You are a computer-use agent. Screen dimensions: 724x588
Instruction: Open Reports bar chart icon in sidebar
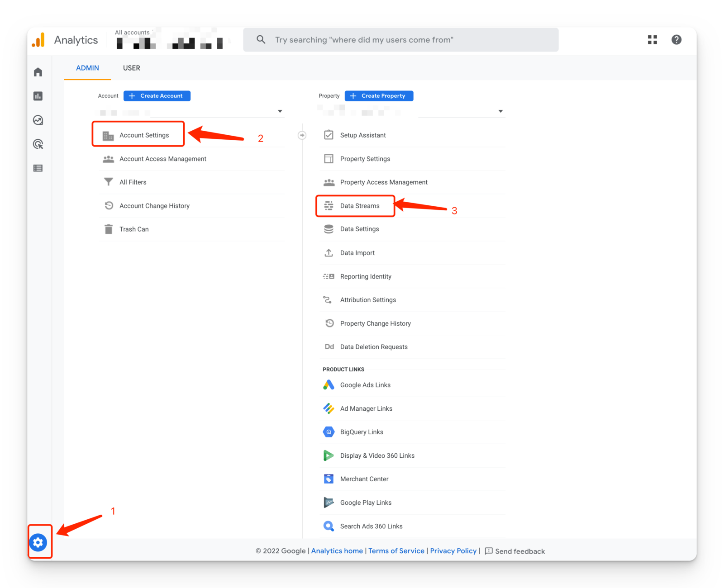38,96
